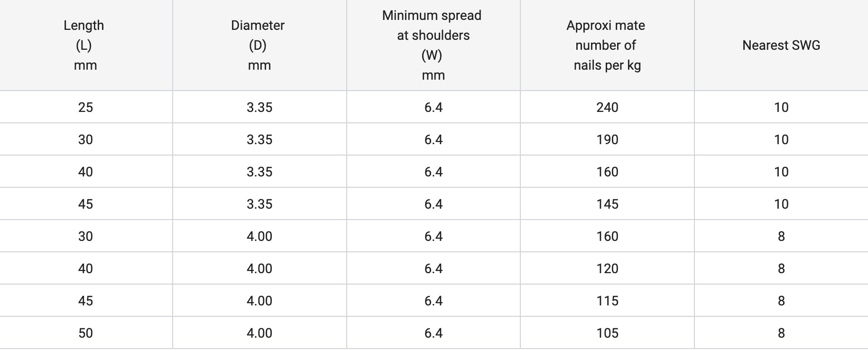
Task: Click the Length (L) mm column header
Action: point(85,45)
